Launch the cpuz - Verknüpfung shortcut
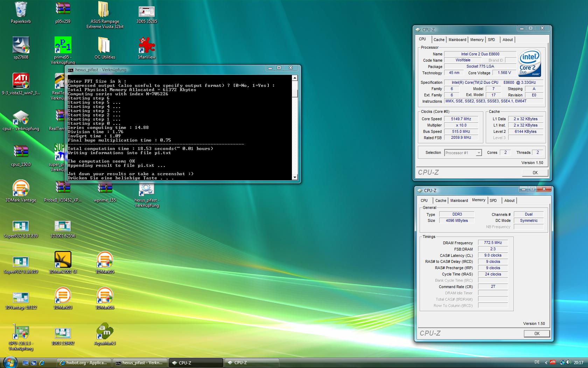 tap(21, 120)
